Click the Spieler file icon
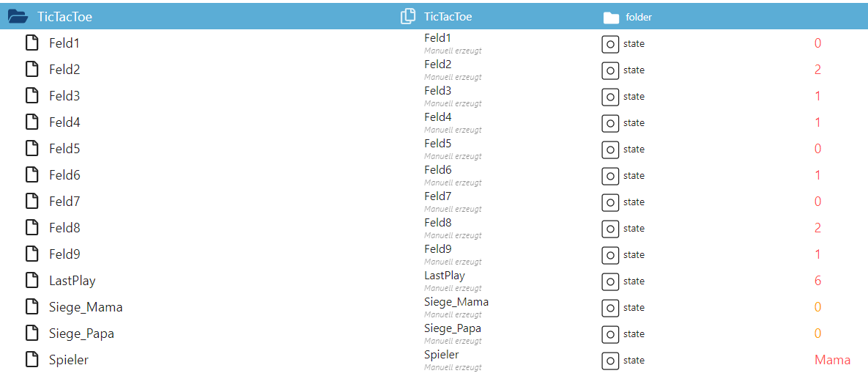 32,360
